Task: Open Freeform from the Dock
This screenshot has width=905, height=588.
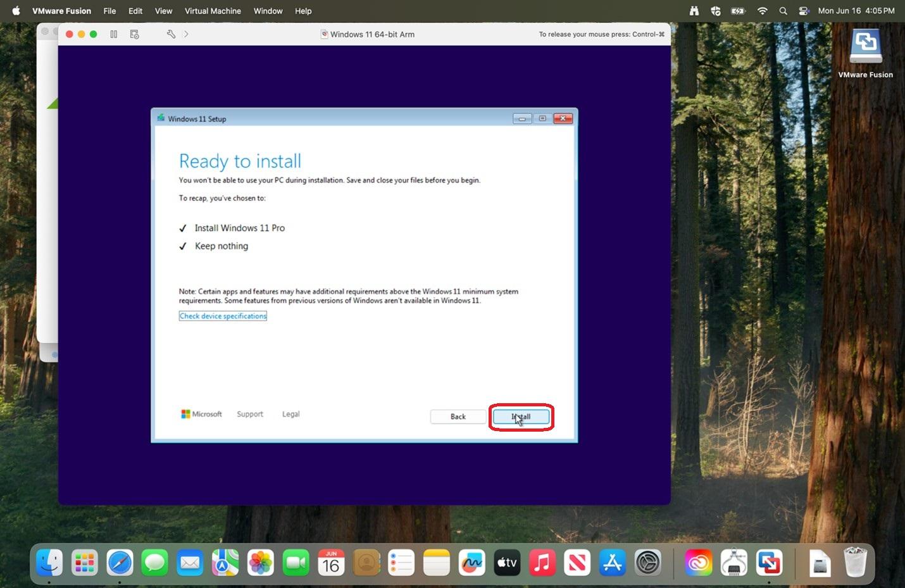Action: tap(471, 562)
